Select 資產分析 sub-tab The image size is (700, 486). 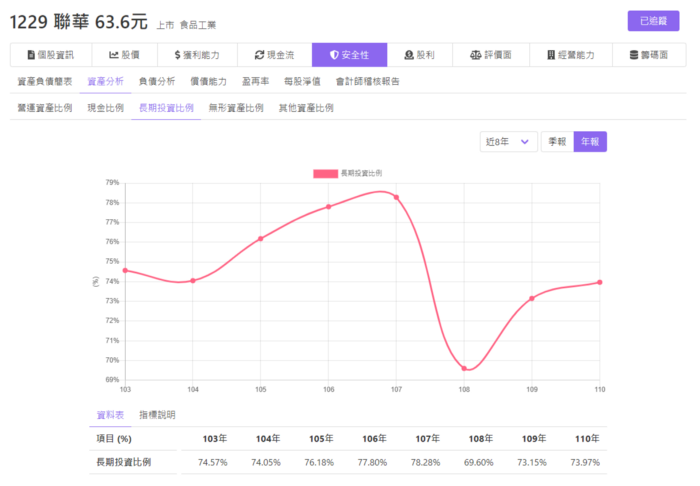tap(105, 81)
